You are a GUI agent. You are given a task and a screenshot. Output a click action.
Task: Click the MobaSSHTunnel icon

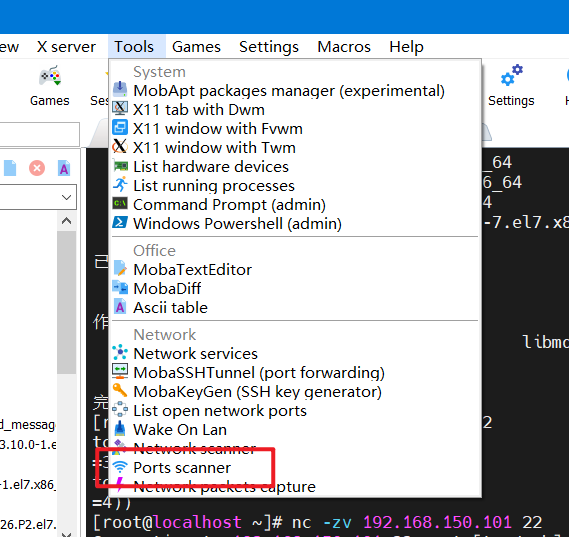[x=120, y=370]
